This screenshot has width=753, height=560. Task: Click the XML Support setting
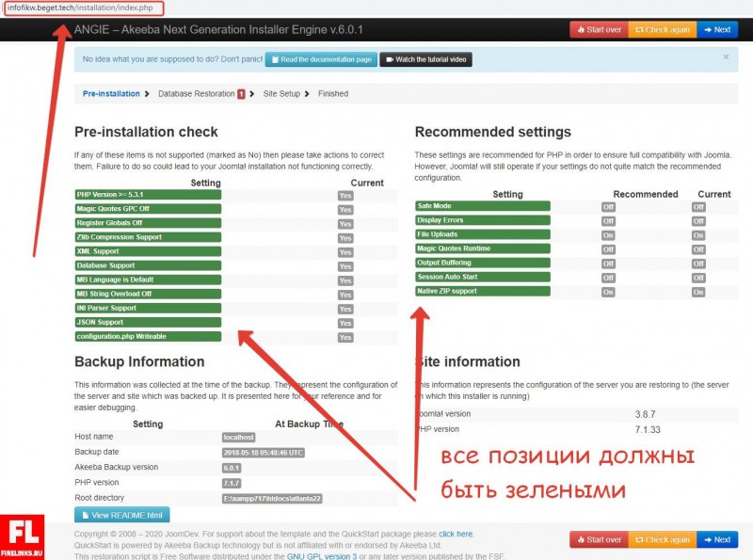point(148,251)
